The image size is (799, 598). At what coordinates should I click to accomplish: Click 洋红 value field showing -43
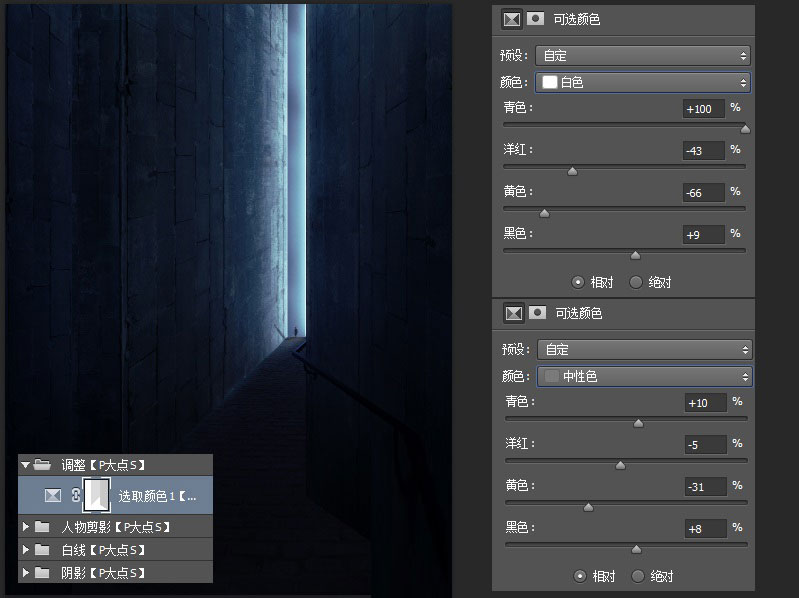coord(704,151)
